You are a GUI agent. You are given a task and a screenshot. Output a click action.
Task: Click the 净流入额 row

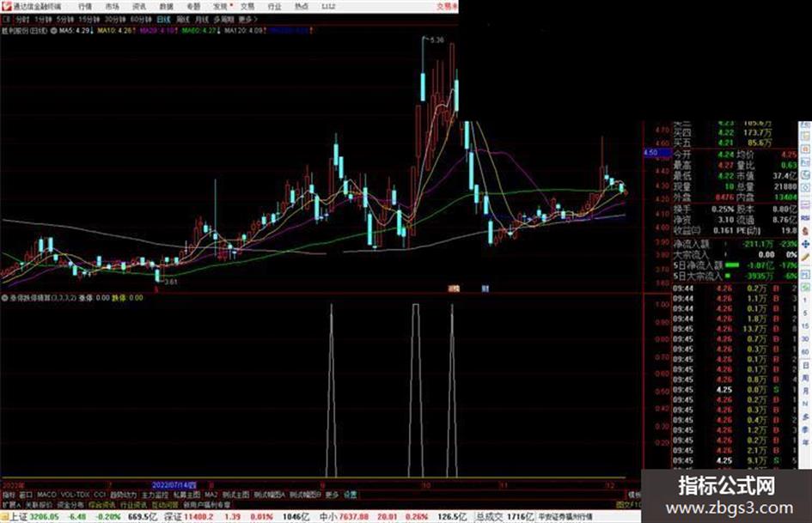click(x=735, y=244)
